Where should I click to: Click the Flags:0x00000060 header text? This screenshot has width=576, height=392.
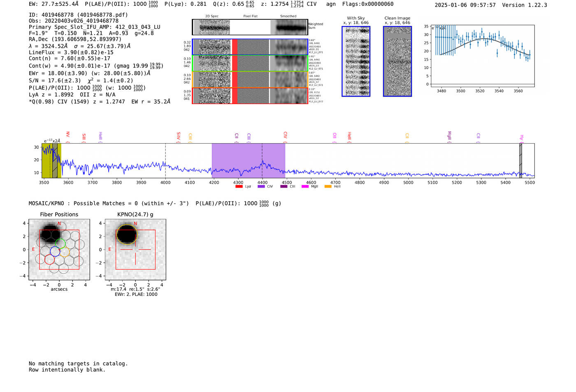tap(368, 4)
